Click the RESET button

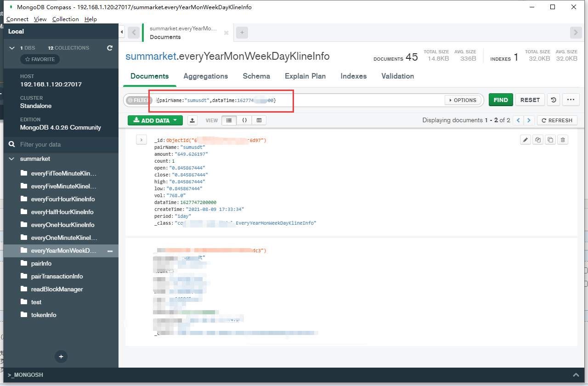pos(530,100)
